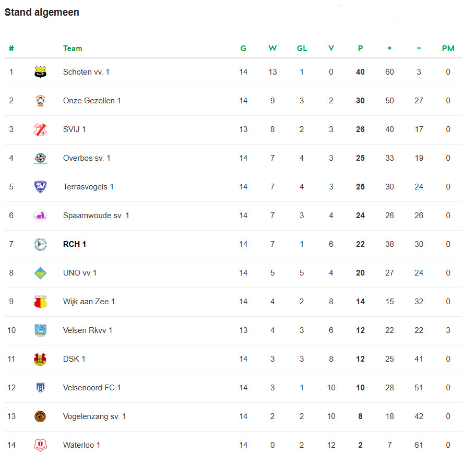The width and height of the screenshot is (476, 454).
Task: Click the Team column header
Action: (73, 49)
